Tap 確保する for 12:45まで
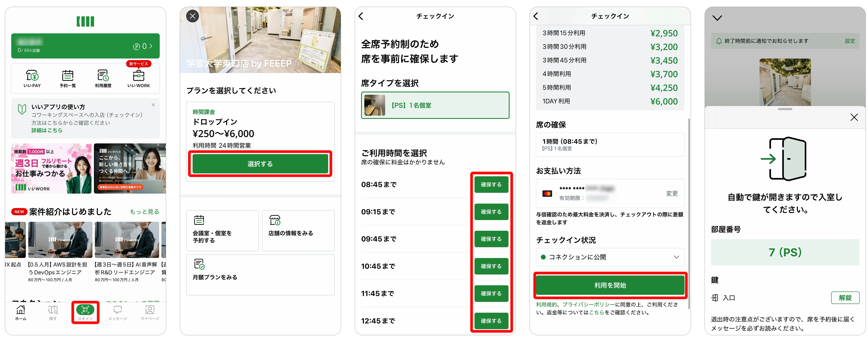 click(491, 321)
